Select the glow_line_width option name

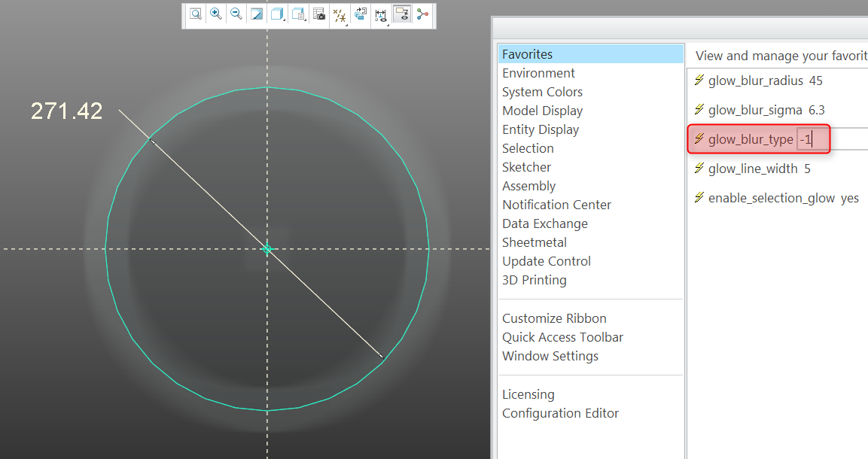(x=753, y=169)
